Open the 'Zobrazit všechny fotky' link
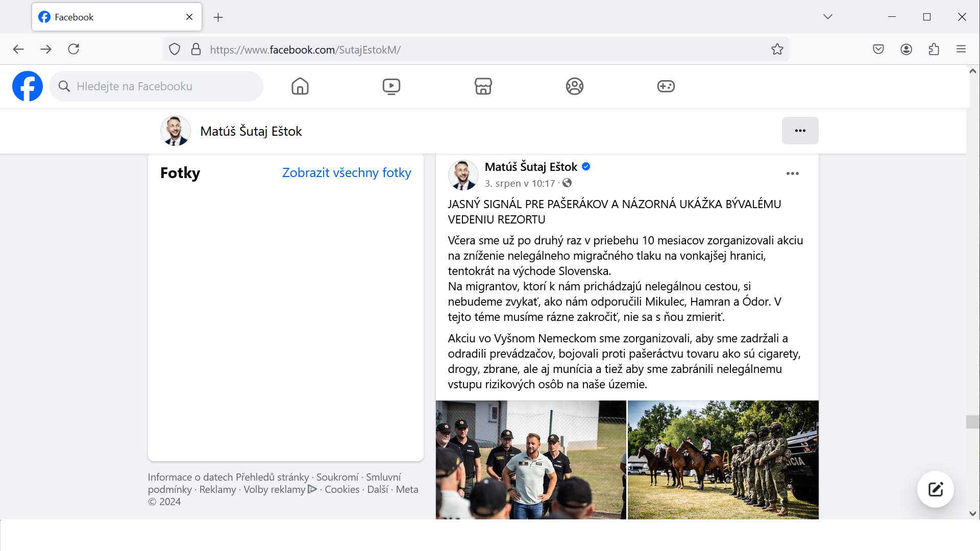The width and height of the screenshot is (980, 551). (x=347, y=173)
